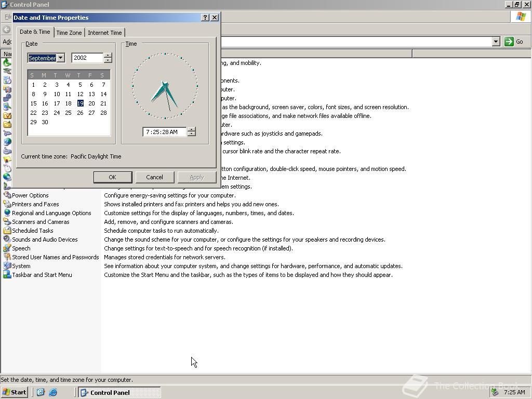
Task: Open the System icon
Action: click(x=7, y=265)
